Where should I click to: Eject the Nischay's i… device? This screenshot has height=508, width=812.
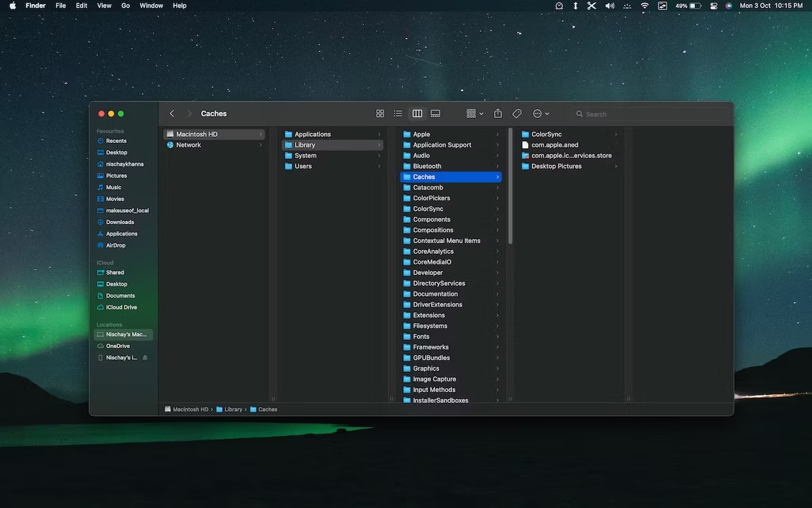[145, 358]
